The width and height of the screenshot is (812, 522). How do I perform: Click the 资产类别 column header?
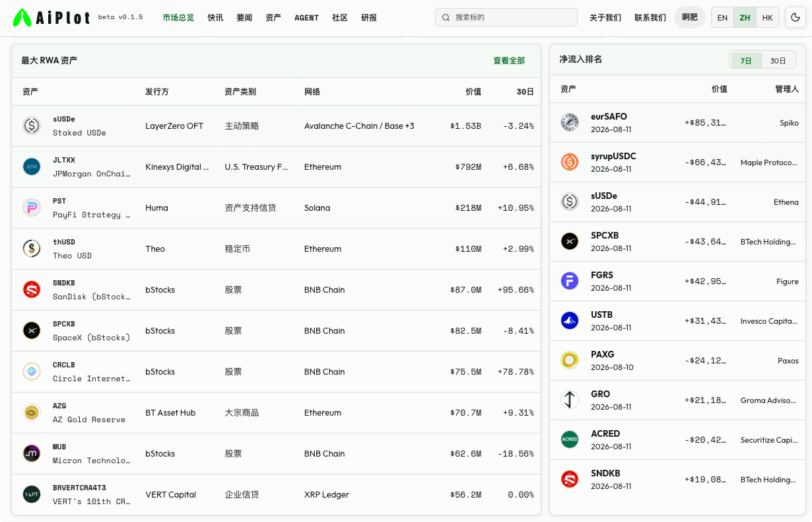point(240,92)
